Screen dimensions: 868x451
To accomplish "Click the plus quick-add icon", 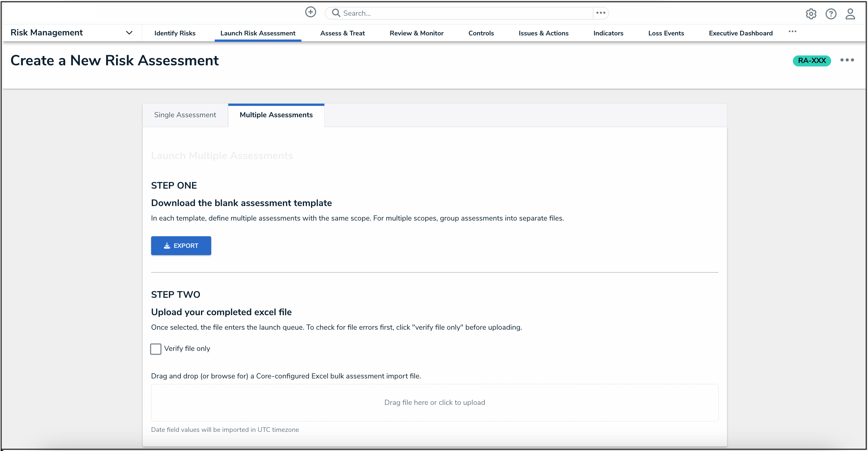I will click(310, 12).
